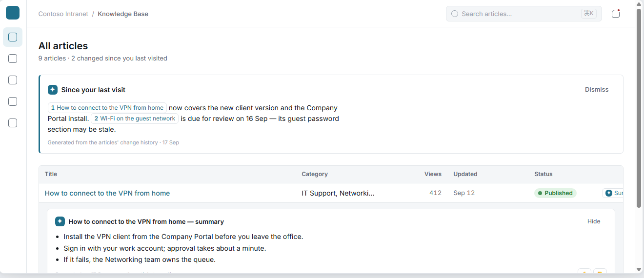Screen dimensions: 644x278
Task: Hide the VPN article summary panel
Action: [x=594, y=221]
